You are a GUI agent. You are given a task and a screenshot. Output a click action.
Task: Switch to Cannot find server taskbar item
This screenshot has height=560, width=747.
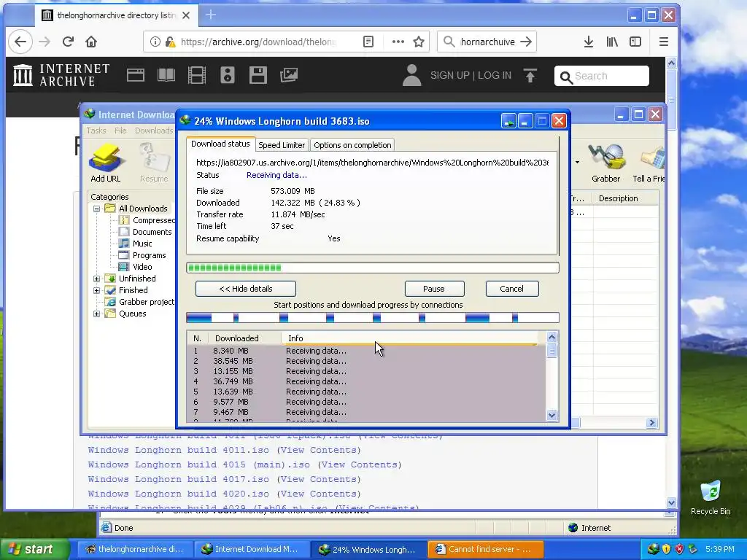pyautogui.click(x=485, y=550)
